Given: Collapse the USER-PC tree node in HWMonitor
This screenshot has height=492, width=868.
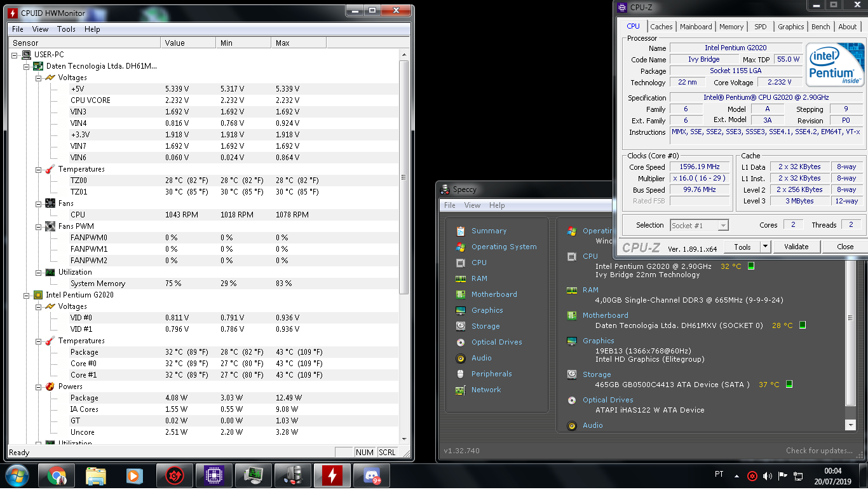Looking at the screenshot, I should pyautogui.click(x=15, y=55).
